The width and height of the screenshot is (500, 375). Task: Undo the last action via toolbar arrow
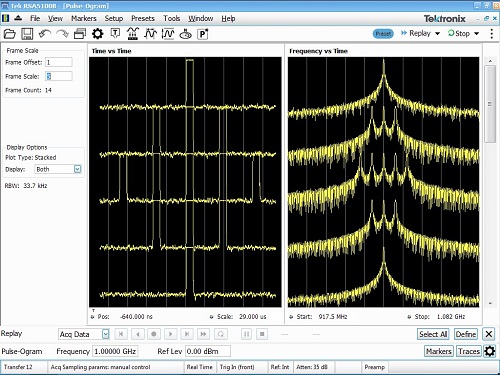45,34
